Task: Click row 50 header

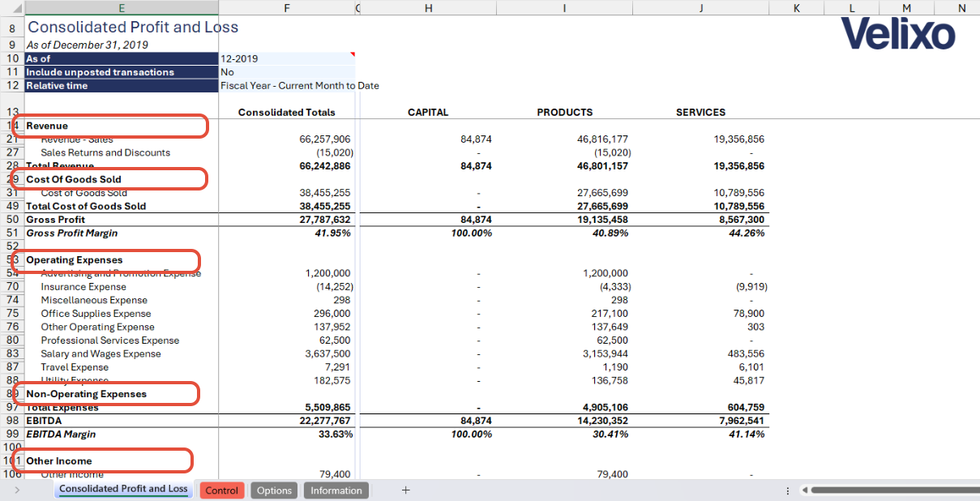Action: pos(12,220)
